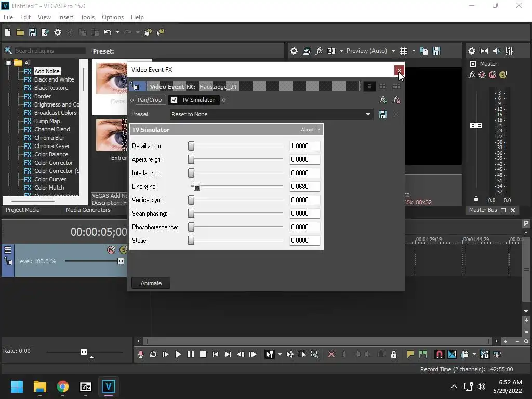This screenshot has width=532, height=399.
Task: Save the TV Simulator preset
Action: point(383,114)
